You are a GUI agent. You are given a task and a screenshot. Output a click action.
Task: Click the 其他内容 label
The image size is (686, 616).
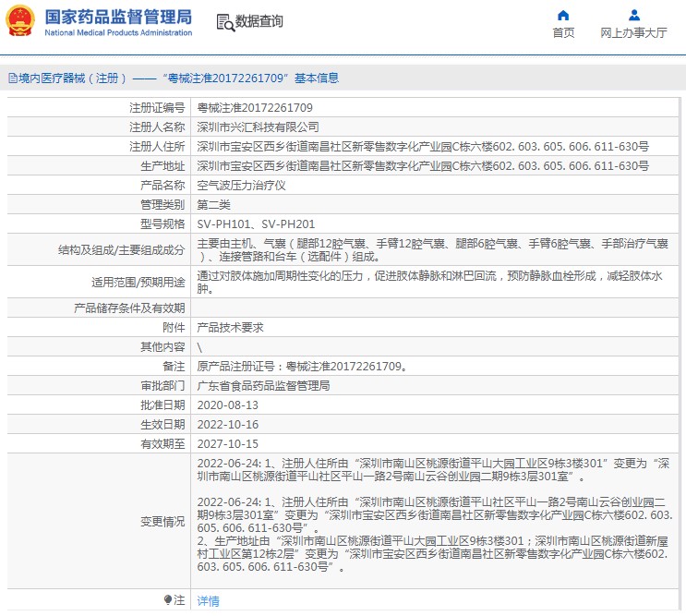pos(162,347)
